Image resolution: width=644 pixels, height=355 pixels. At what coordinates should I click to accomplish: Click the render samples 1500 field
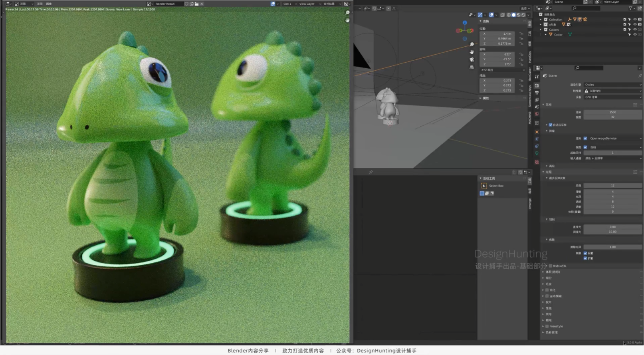[x=613, y=112]
